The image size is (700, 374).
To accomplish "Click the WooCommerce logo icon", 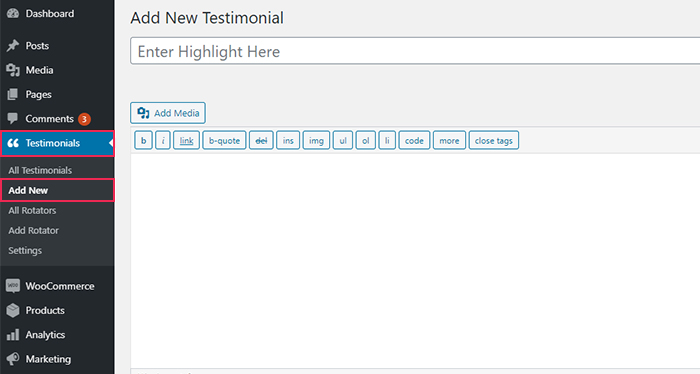I will pos(13,286).
